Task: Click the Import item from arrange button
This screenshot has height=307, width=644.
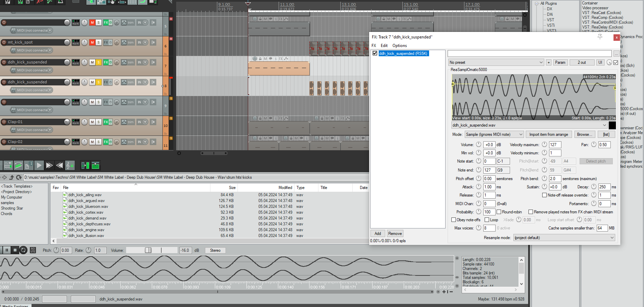Action: (548, 134)
